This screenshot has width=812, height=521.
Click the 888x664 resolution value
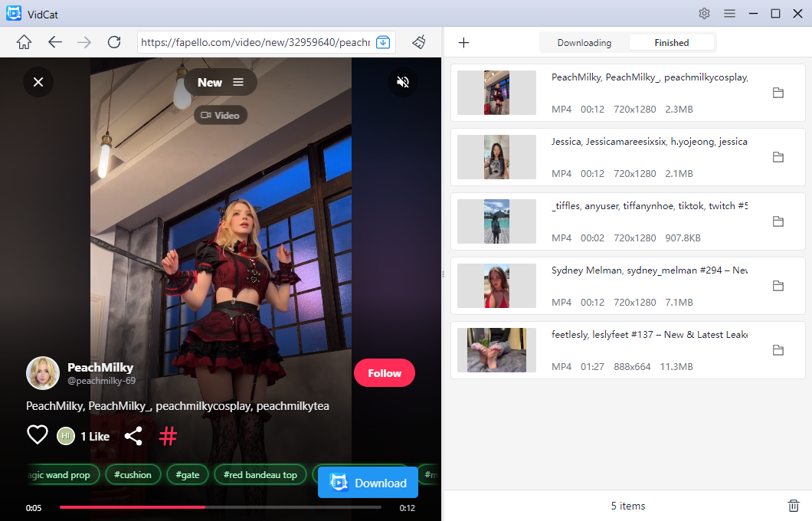pos(632,367)
